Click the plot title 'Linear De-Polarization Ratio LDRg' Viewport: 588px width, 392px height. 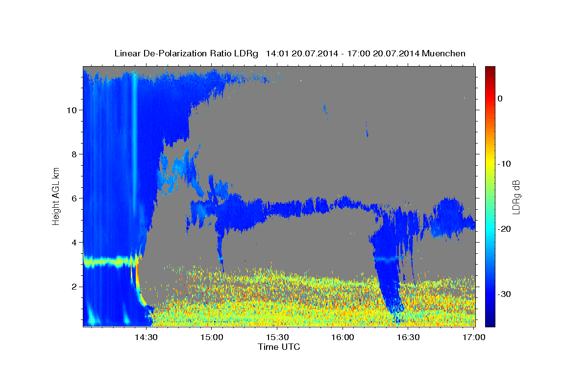186,53
